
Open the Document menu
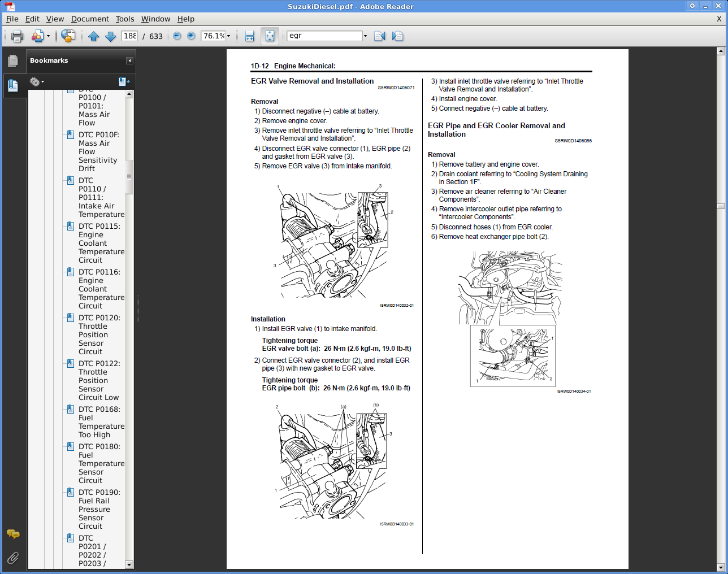point(90,19)
